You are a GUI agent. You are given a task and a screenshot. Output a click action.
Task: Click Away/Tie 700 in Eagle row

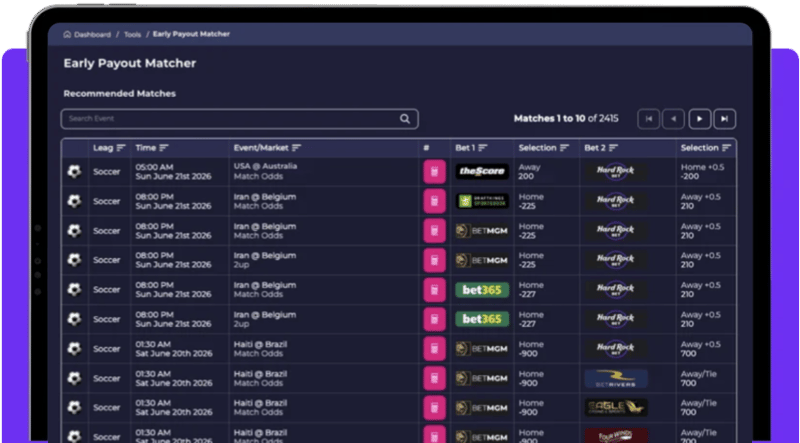(698, 408)
